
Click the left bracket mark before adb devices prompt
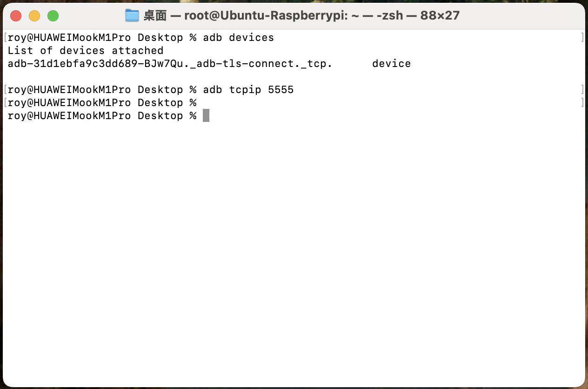tap(5, 38)
